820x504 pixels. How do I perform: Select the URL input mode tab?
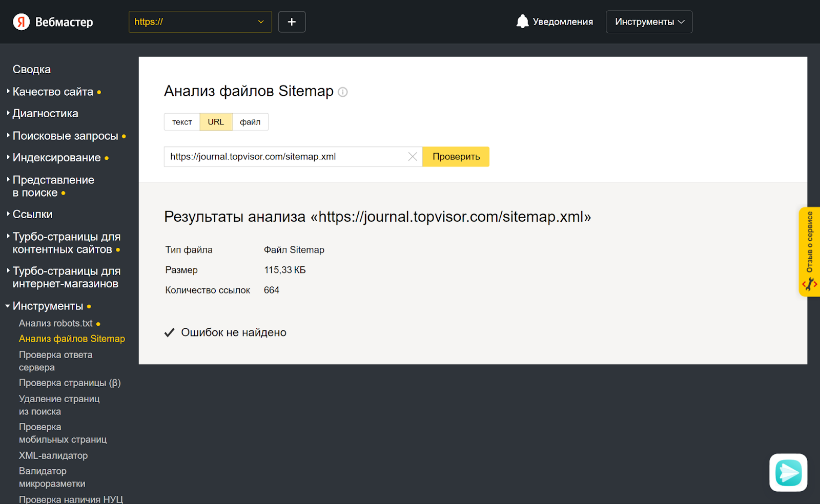tap(216, 122)
